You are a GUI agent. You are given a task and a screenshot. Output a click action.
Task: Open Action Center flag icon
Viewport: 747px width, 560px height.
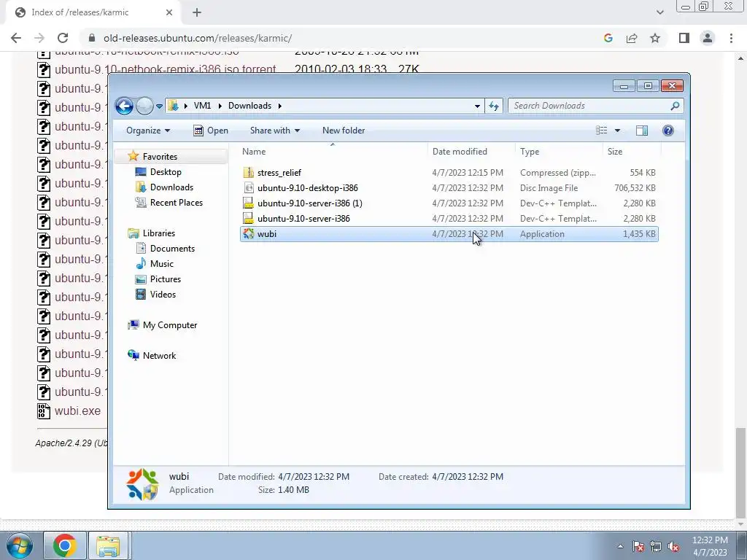point(638,546)
